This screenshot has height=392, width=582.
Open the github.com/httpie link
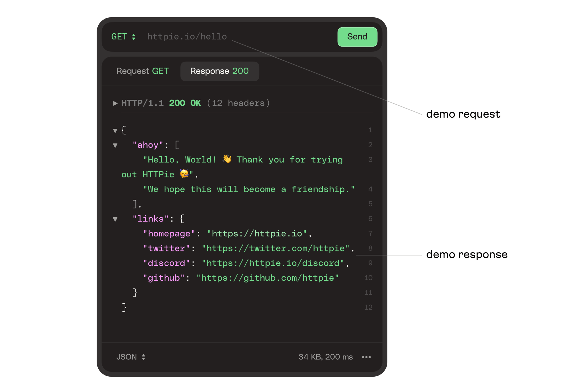[267, 278]
